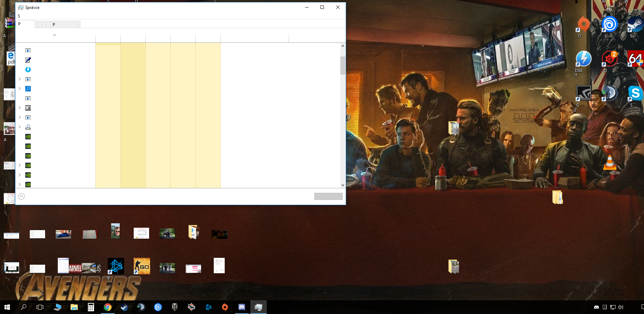This screenshot has height=314, width=644.
Task: Open File Explorer from the taskbar
Action: (x=74, y=307)
